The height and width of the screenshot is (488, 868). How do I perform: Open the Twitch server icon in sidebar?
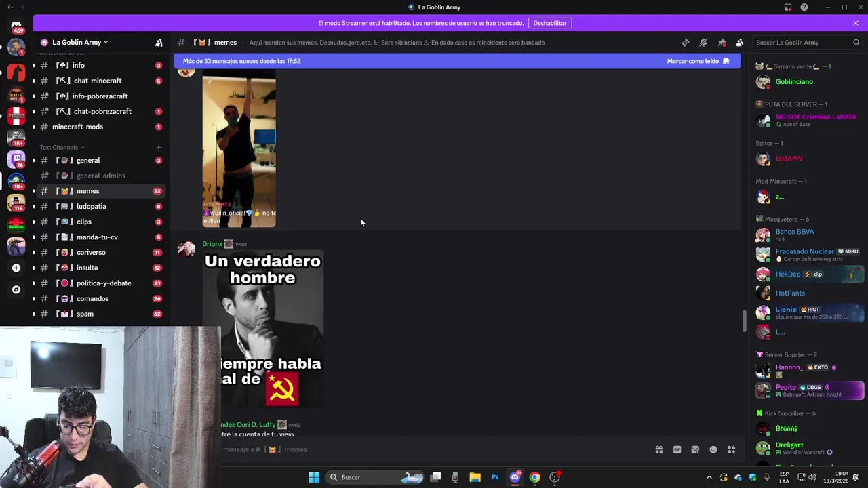(16, 159)
